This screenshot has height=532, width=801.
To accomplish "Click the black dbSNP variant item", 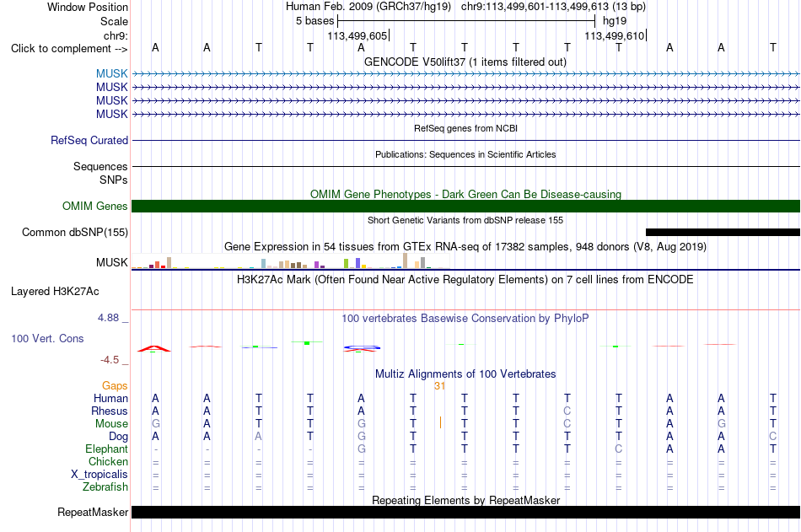I will click(723, 232).
